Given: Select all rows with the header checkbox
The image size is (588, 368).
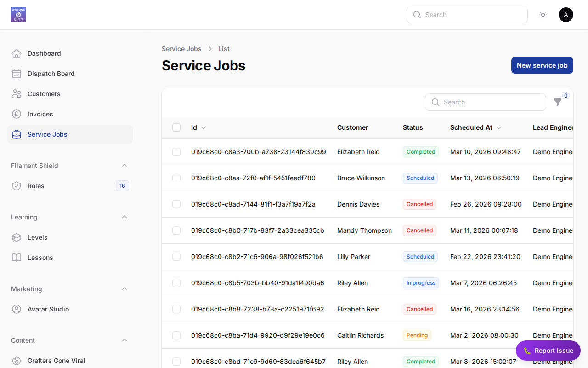Looking at the screenshot, I should (176, 127).
